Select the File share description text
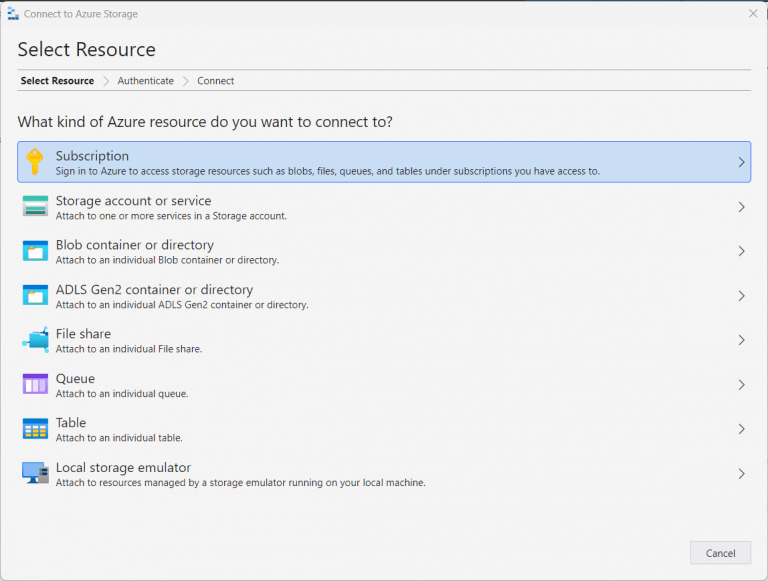 click(x=129, y=349)
